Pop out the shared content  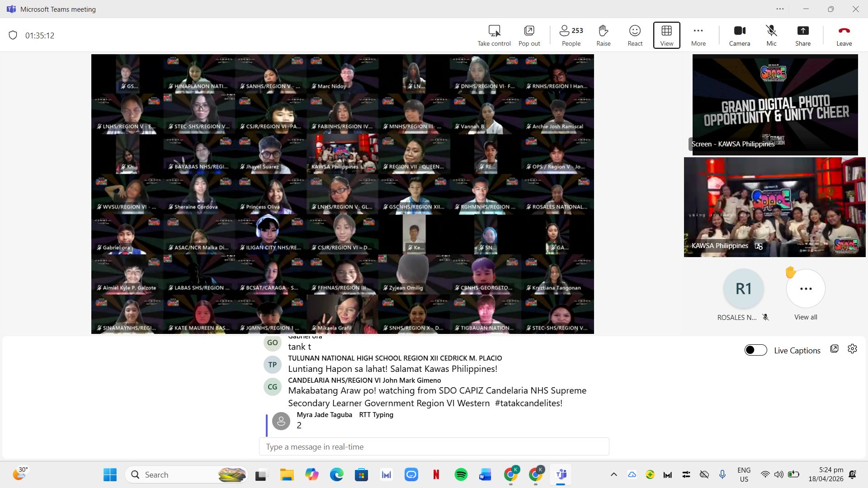[529, 35]
